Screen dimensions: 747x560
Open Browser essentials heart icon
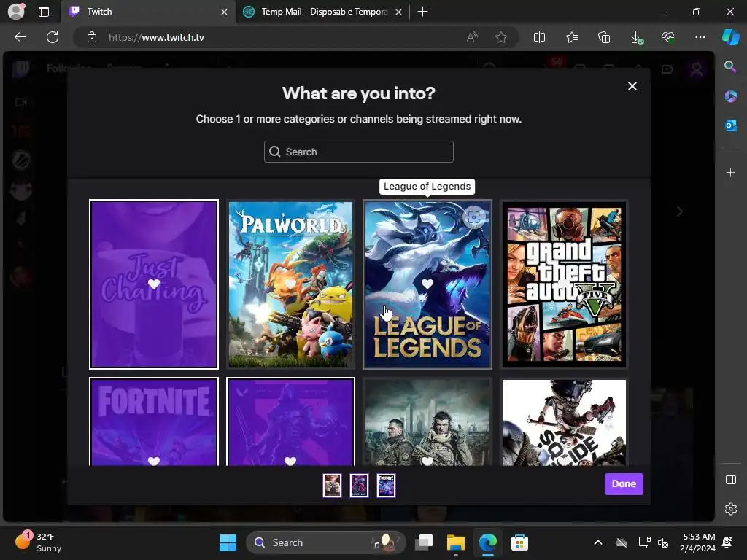(668, 37)
